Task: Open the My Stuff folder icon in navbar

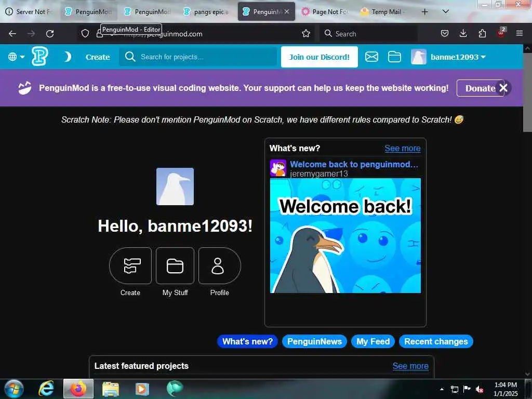Action: pyautogui.click(x=394, y=57)
